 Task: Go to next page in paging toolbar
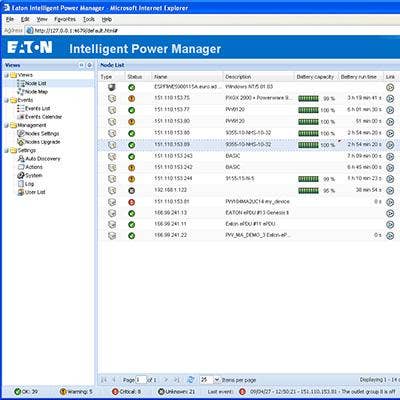pos(166,380)
